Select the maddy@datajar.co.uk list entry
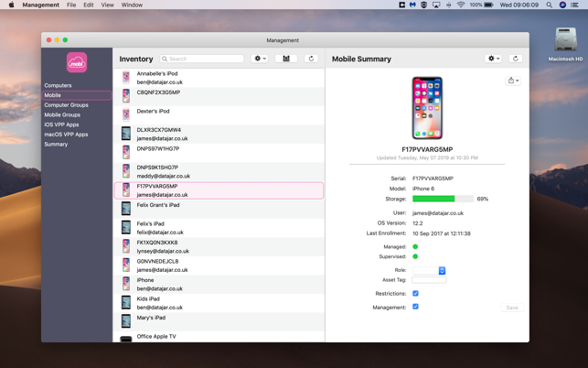The image size is (588, 368). coord(164,176)
